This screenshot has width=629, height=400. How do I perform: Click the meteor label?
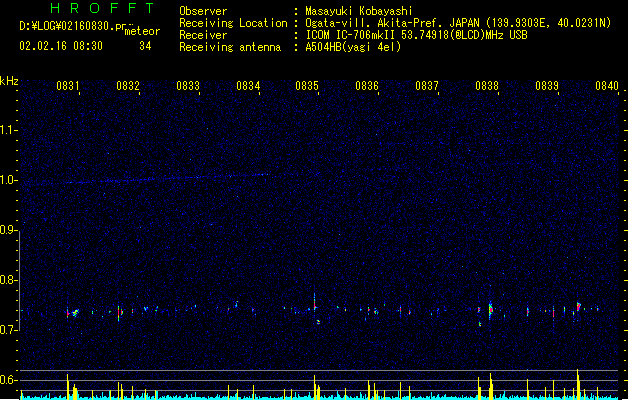click(x=142, y=31)
